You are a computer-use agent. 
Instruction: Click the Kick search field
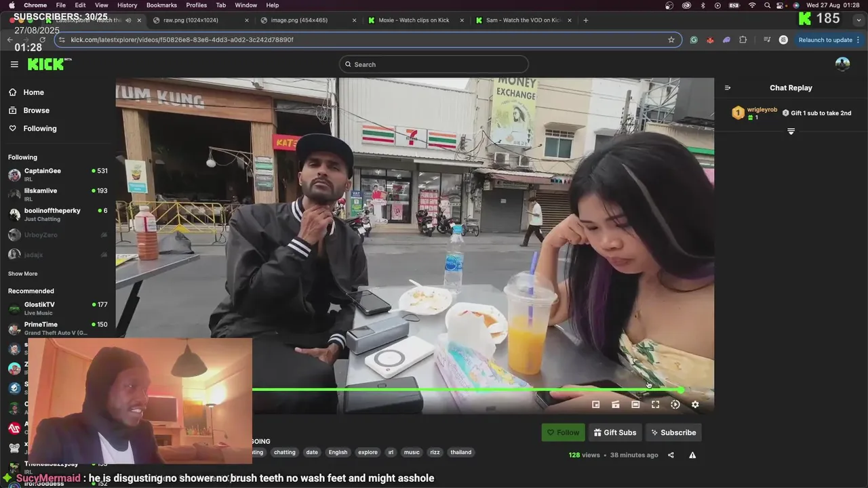point(434,64)
